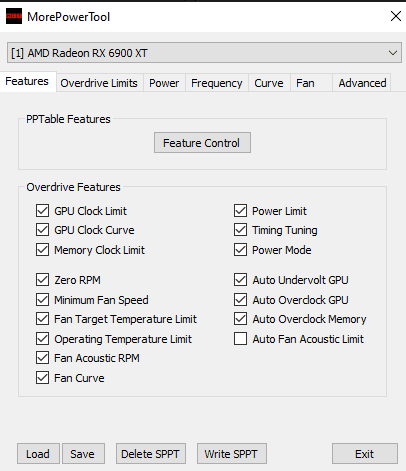Viewport: 406px width, 471px height.
Task: Open the GPU selection dropdown
Action: tap(204, 53)
